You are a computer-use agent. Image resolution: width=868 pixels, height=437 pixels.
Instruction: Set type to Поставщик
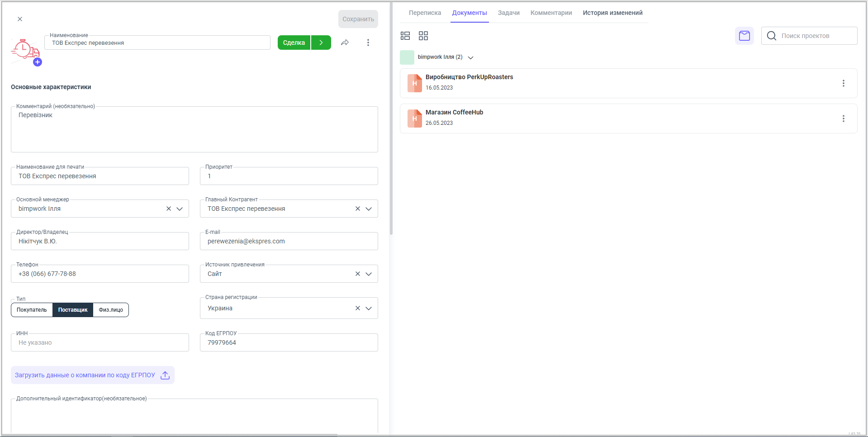[73, 310]
